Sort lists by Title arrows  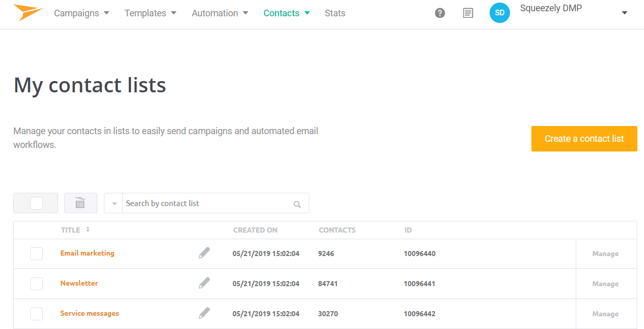click(88, 230)
